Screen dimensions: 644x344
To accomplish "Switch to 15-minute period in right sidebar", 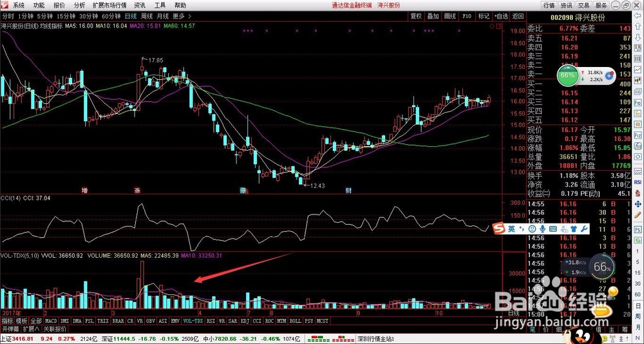I will point(638,273).
